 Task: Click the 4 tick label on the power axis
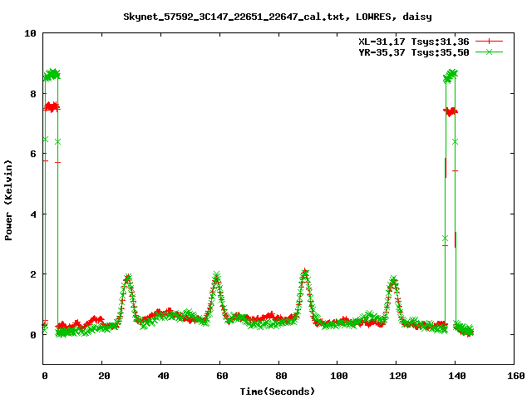[33, 214]
